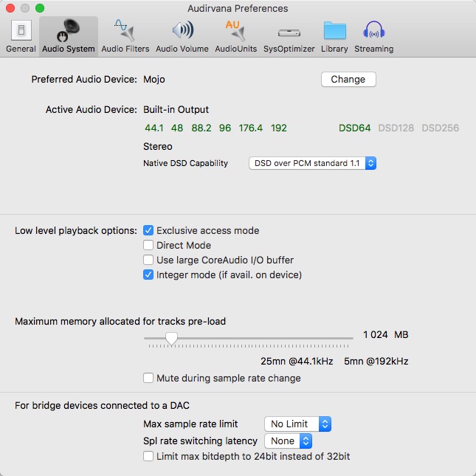This screenshot has width=476, height=476.
Task: Uncheck Integer mode option
Action: [148, 275]
